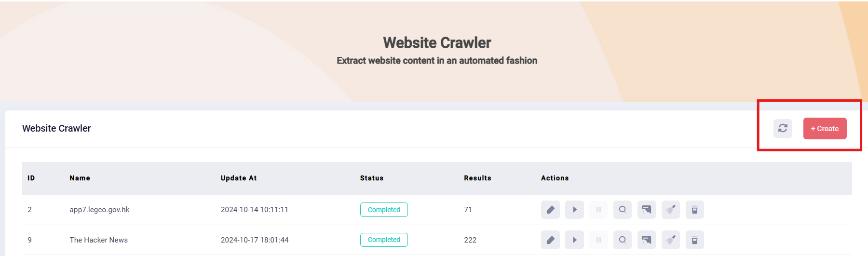
Task: Click the Update At column header
Action: click(x=239, y=178)
